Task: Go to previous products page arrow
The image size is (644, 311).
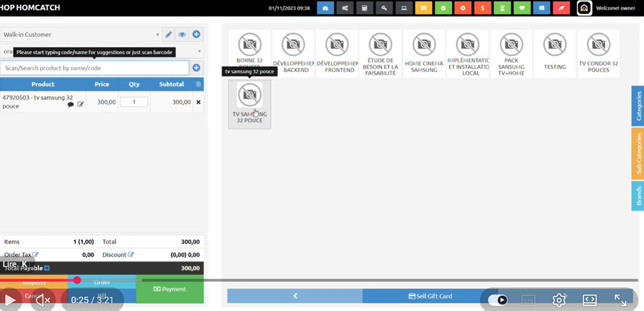Action: (295, 296)
